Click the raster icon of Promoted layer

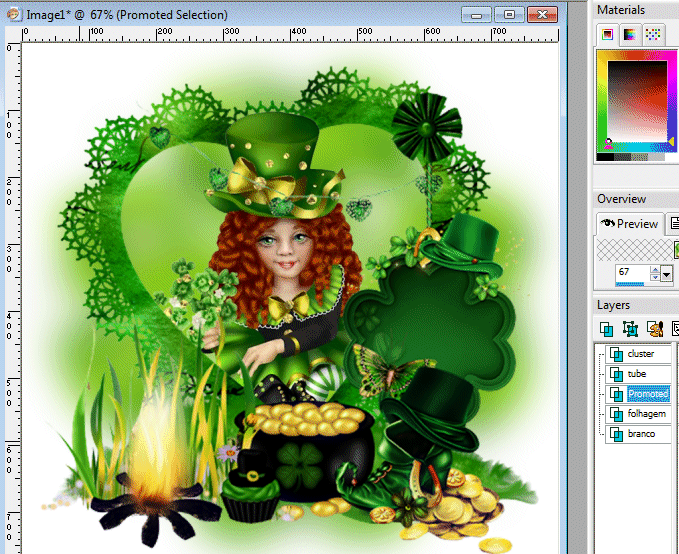coord(616,394)
